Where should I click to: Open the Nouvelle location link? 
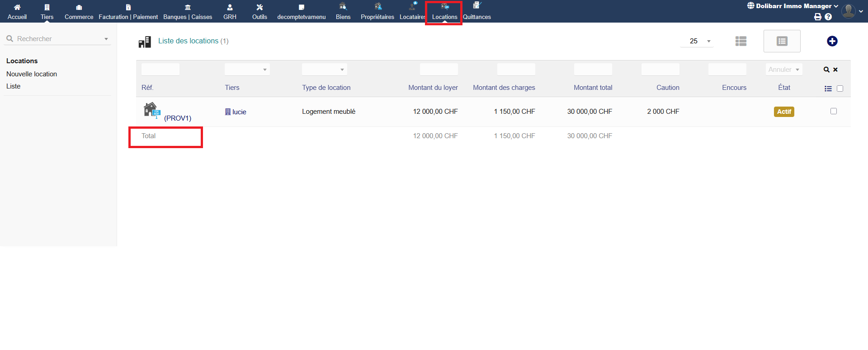click(32, 74)
